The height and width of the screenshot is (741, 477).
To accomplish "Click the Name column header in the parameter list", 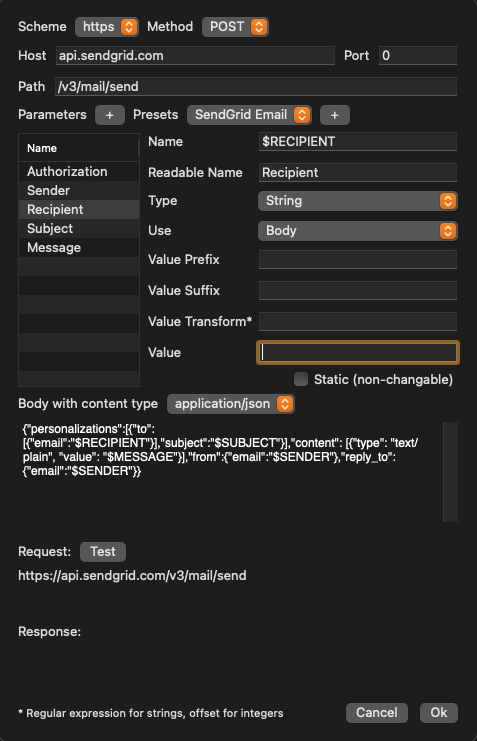I will click(78, 148).
